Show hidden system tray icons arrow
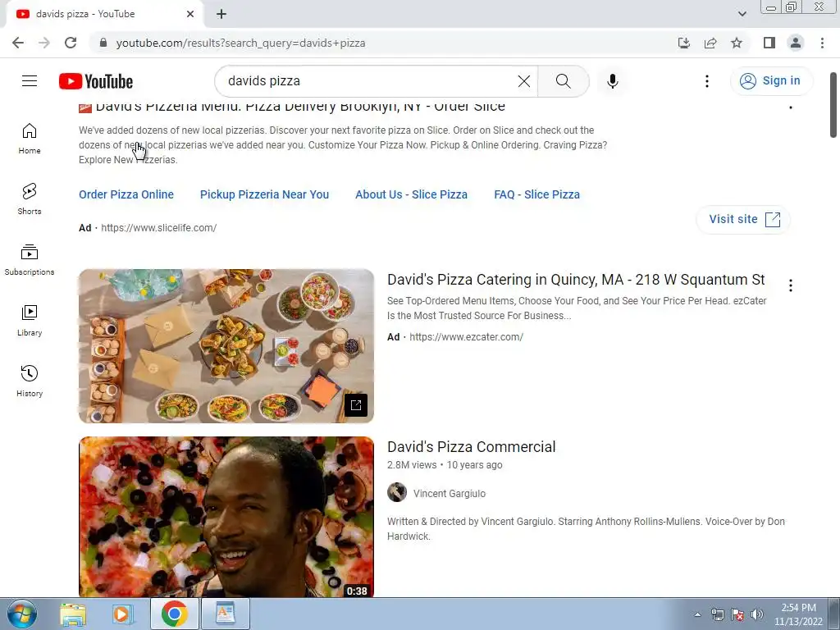This screenshot has height=630, width=840. pos(697,614)
